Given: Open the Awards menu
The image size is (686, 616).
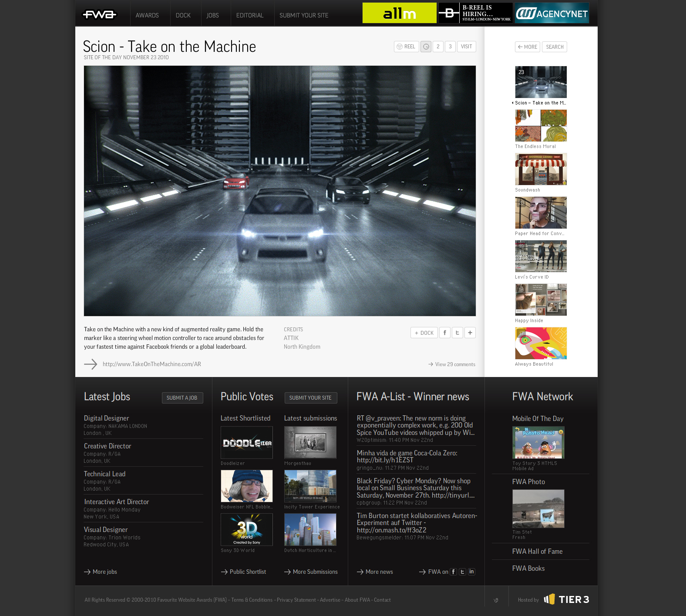Looking at the screenshot, I should pyautogui.click(x=147, y=15).
